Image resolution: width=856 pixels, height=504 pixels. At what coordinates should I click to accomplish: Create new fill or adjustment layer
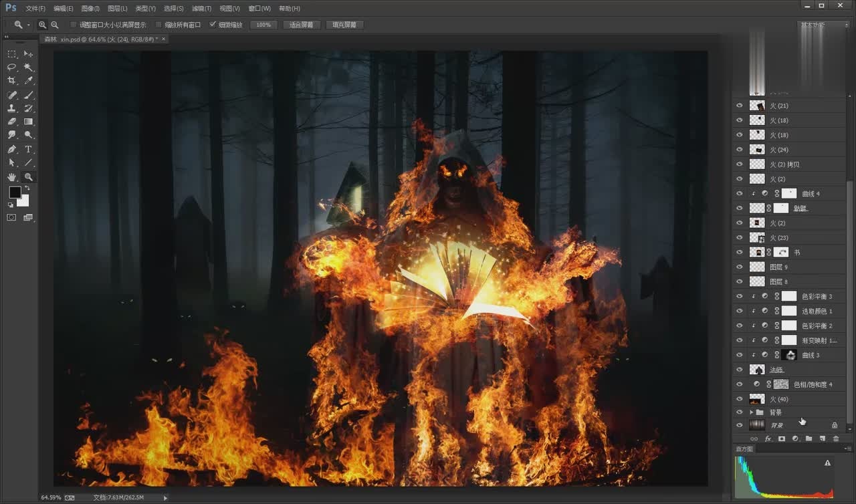(795, 438)
